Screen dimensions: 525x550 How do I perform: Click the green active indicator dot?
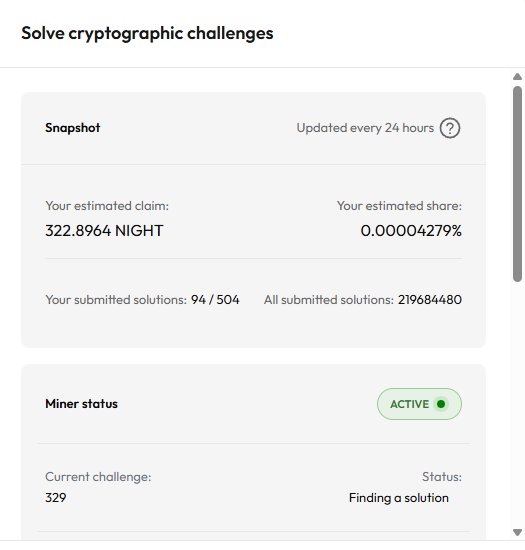click(x=441, y=404)
